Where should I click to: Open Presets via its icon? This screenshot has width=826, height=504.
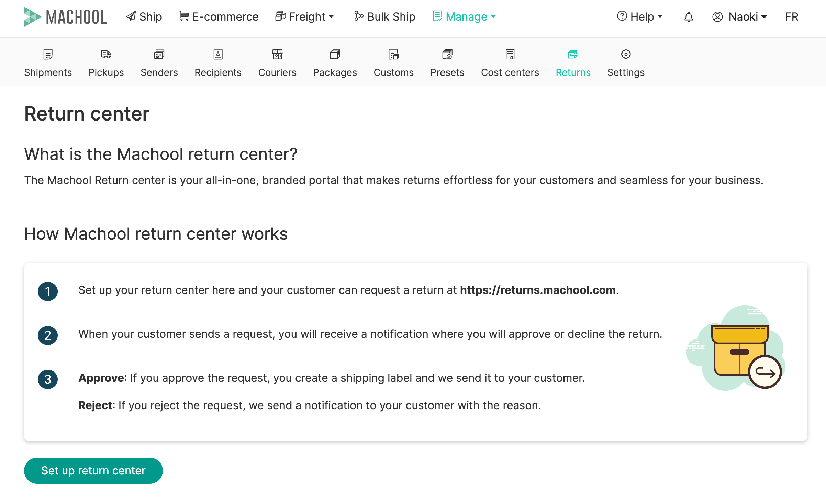tap(447, 54)
